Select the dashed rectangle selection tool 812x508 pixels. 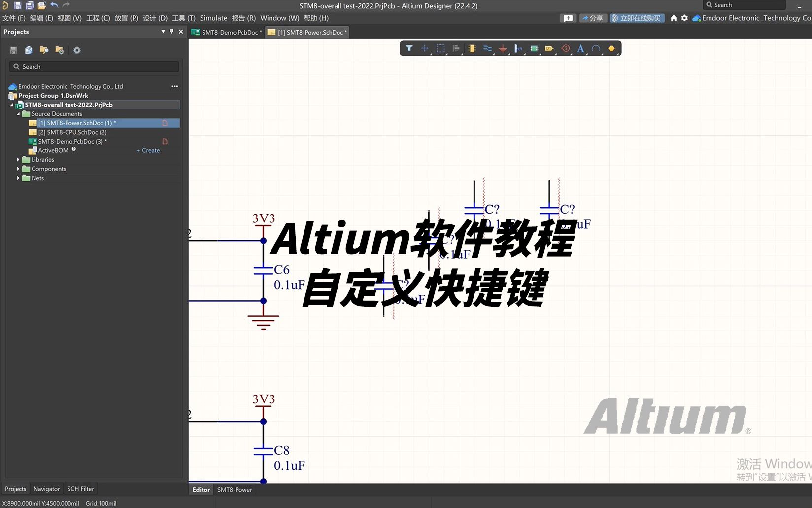(440, 48)
